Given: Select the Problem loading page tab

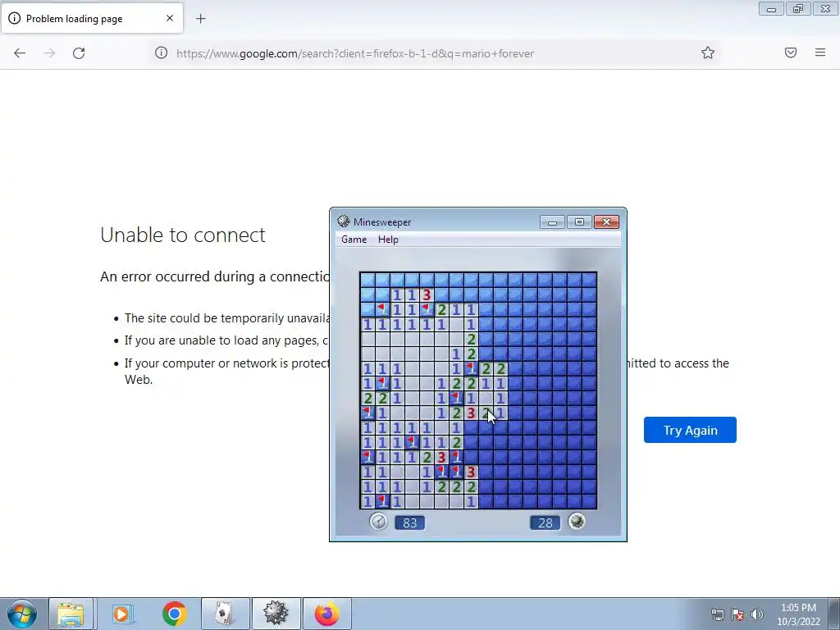Looking at the screenshot, I should 92,18.
